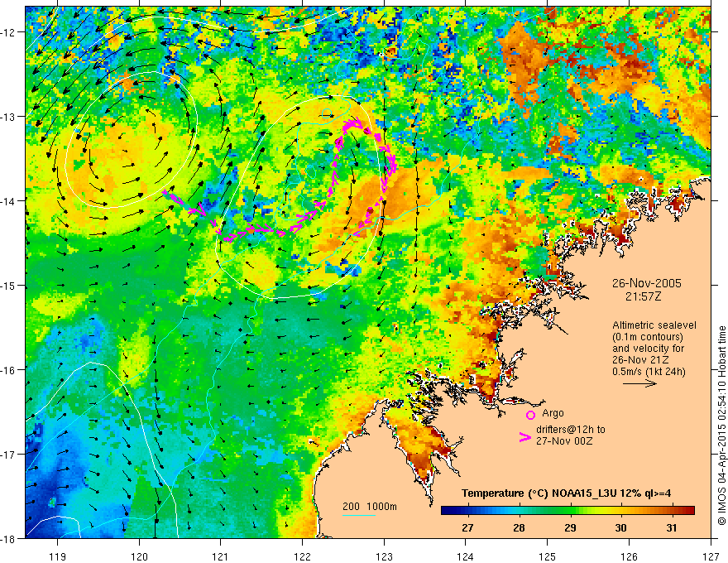Click the -17 latitude axis label
The height and width of the screenshot is (563, 728).
[x=9, y=455]
